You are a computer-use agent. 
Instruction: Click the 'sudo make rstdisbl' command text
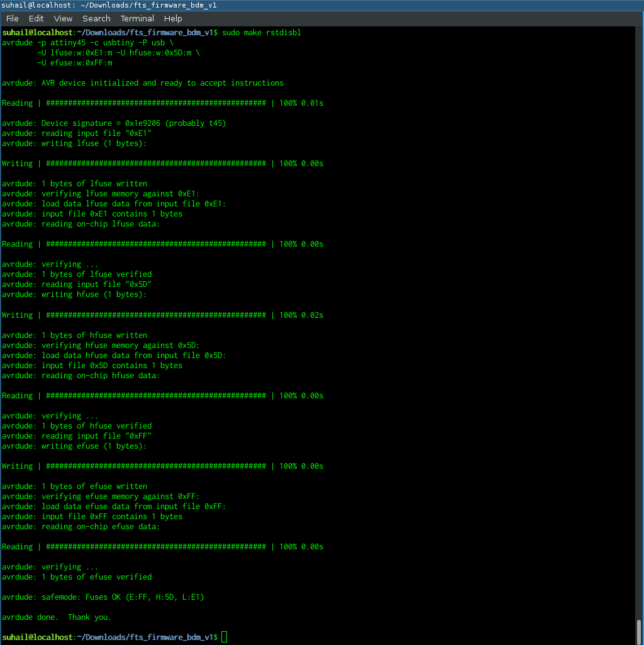(x=262, y=33)
